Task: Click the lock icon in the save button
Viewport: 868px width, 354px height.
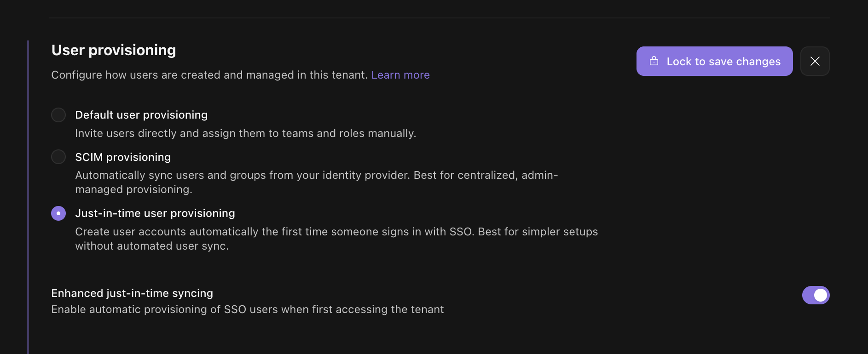Action: (x=654, y=61)
